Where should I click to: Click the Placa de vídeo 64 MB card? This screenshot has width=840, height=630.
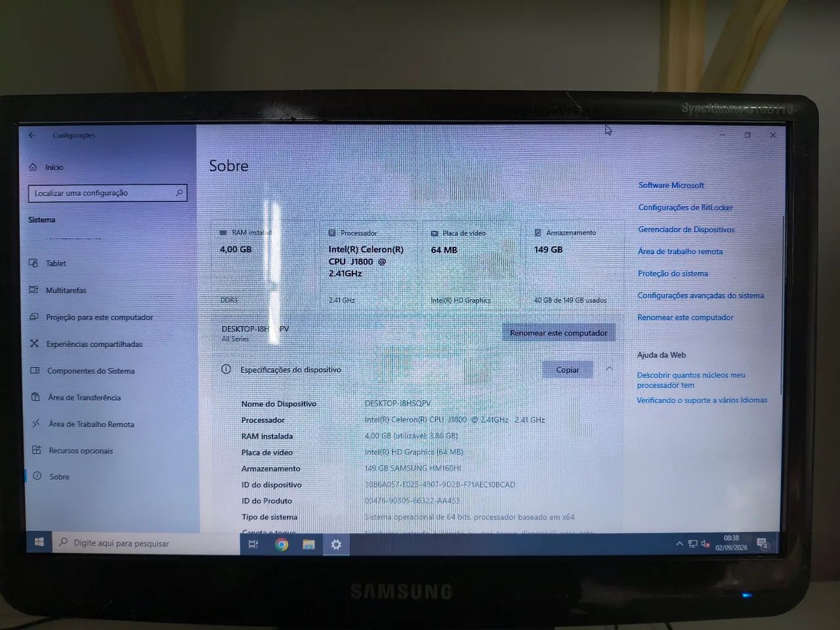coord(474,267)
